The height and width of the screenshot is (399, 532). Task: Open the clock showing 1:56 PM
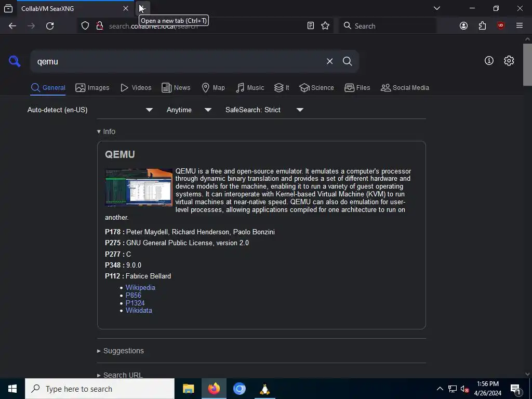click(487, 389)
